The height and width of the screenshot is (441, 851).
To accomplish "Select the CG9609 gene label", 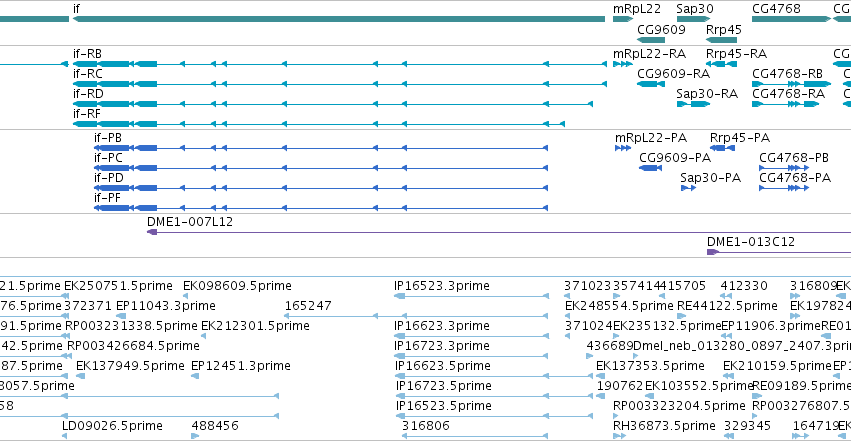I will (662, 30).
